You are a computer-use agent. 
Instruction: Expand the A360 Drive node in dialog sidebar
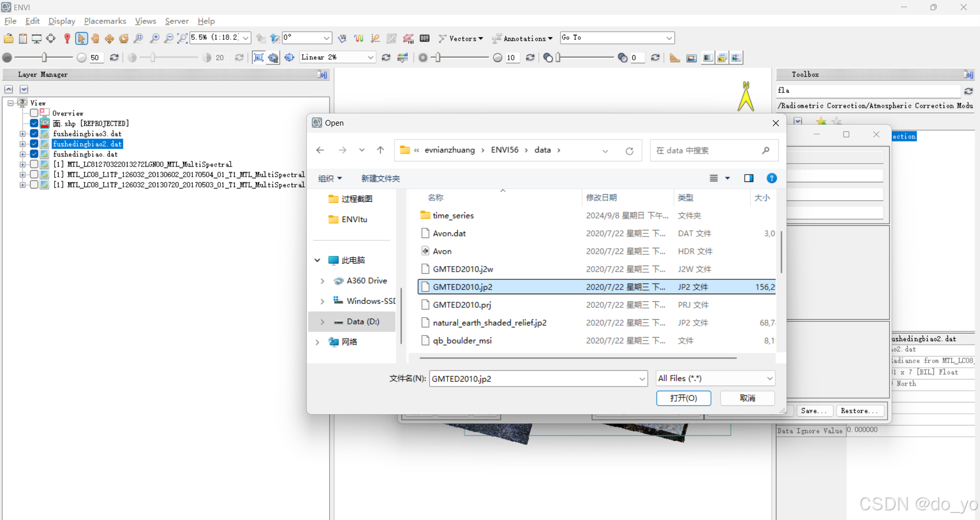(x=322, y=281)
